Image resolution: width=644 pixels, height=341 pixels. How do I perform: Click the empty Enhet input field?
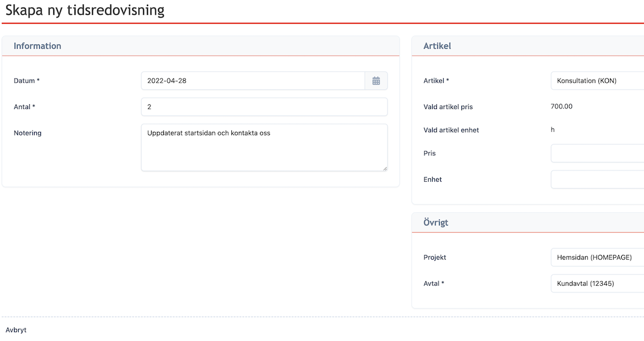[x=597, y=179]
